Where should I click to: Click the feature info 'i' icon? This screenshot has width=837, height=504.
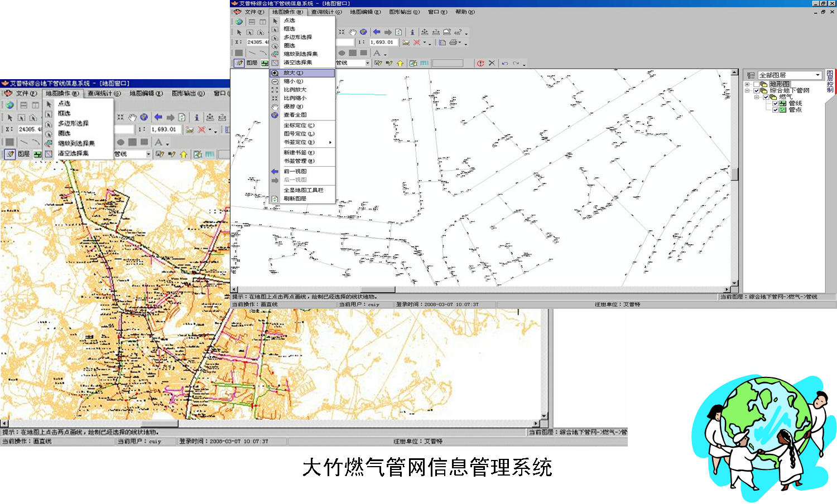coord(412,32)
